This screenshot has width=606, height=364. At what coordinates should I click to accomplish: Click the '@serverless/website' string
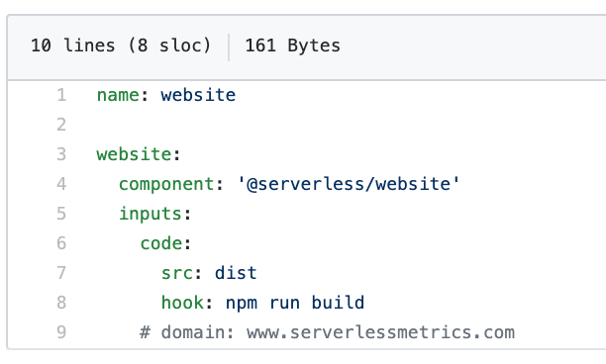point(349,184)
